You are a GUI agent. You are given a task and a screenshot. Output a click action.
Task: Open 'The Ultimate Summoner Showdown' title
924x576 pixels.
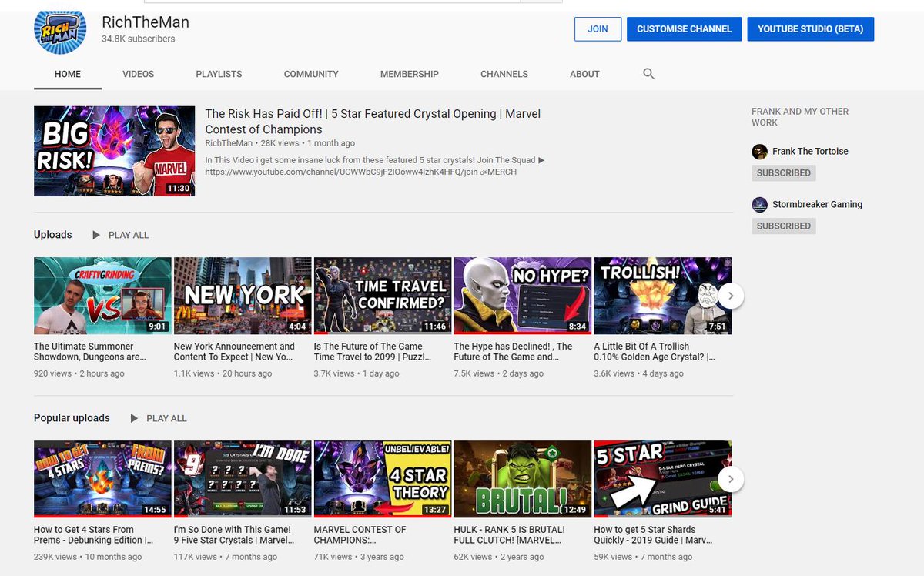point(89,352)
